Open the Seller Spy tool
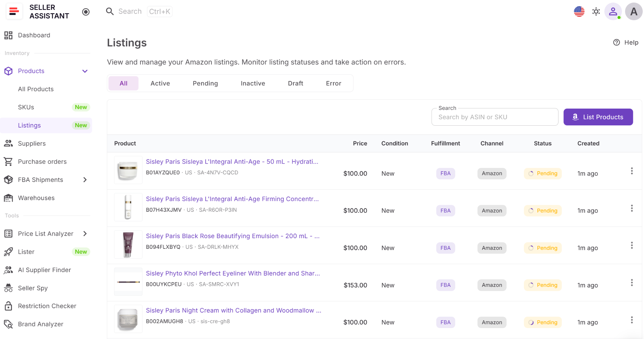 point(33,288)
